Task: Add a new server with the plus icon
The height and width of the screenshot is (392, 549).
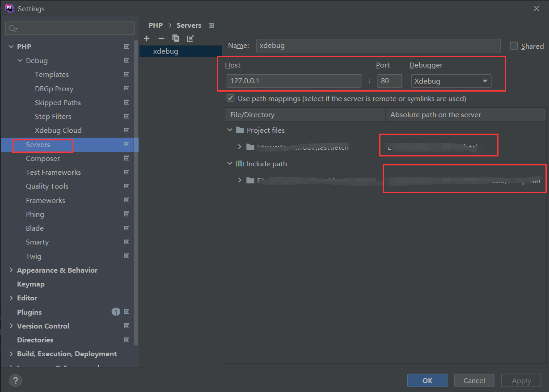Action: point(147,38)
